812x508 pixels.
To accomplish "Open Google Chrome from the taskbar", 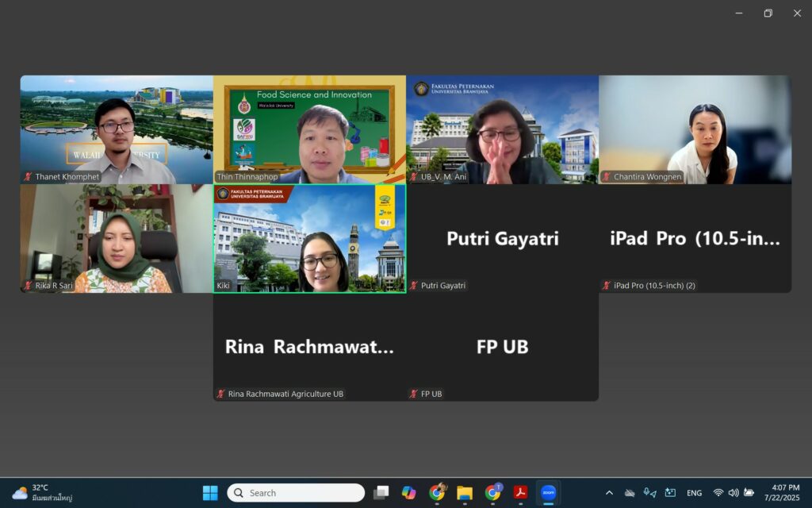I will click(436, 492).
